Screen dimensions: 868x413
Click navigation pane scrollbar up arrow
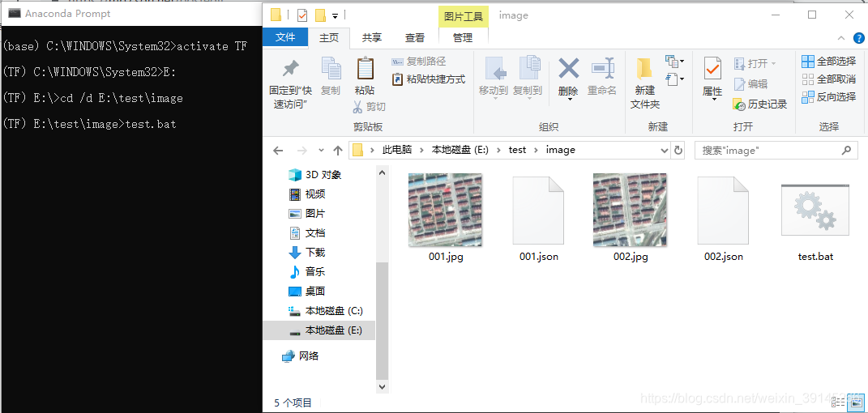pyautogui.click(x=383, y=172)
